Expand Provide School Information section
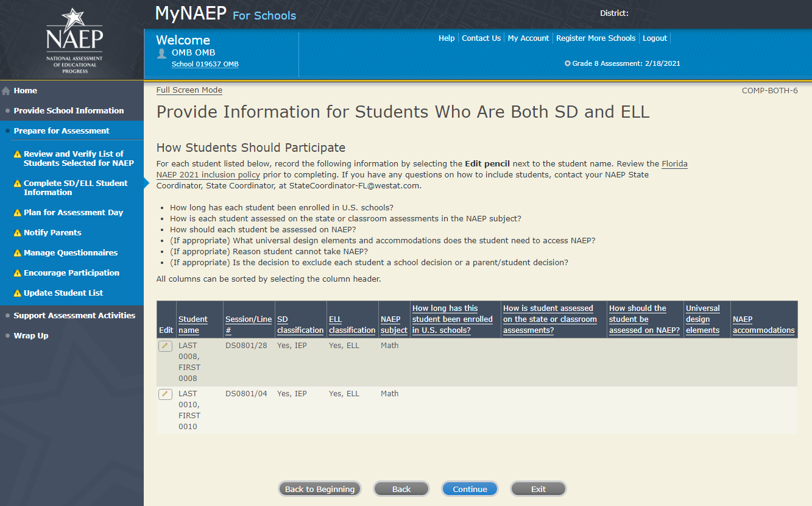 [x=69, y=111]
